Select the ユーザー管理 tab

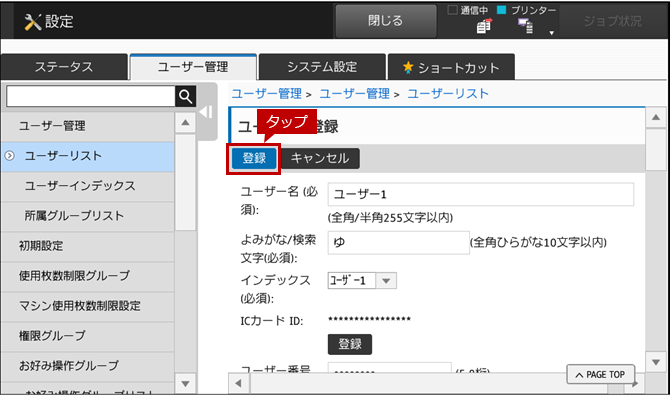coord(193,67)
